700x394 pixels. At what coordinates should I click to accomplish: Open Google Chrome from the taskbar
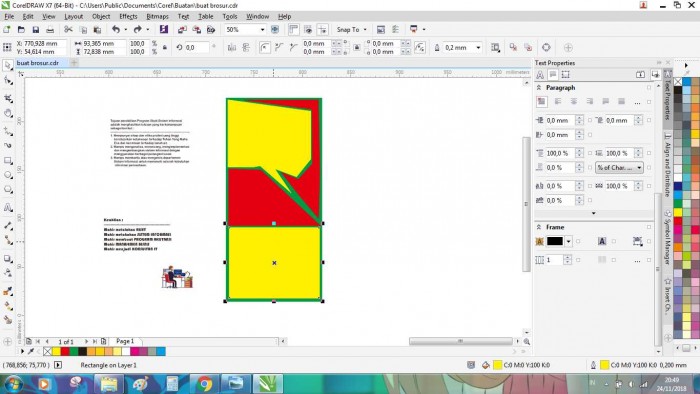click(204, 384)
